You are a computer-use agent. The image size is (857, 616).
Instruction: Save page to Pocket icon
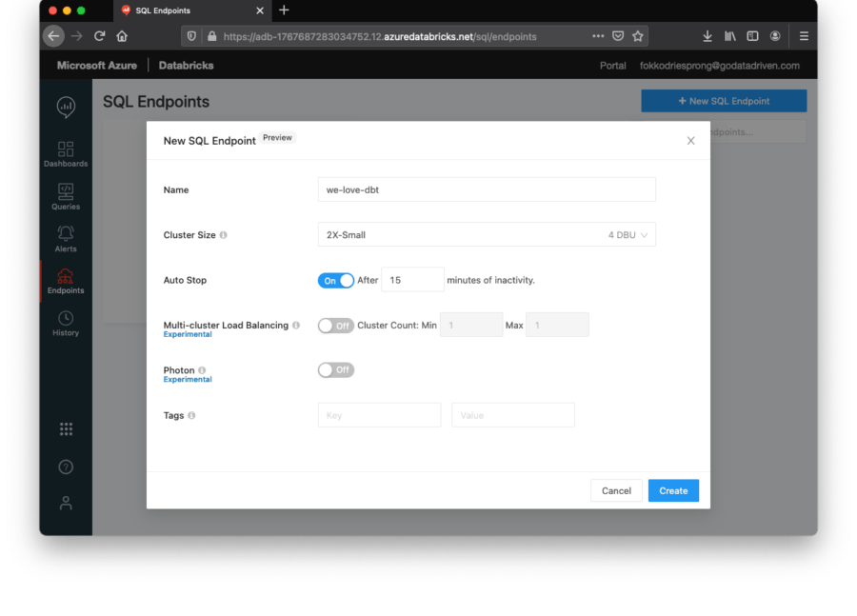(618, 36)
